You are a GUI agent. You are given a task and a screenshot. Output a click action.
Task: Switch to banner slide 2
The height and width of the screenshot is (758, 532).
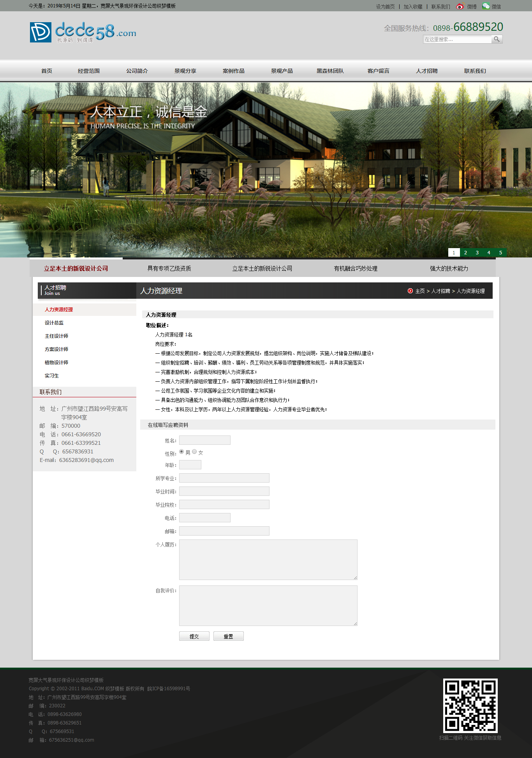465,252
